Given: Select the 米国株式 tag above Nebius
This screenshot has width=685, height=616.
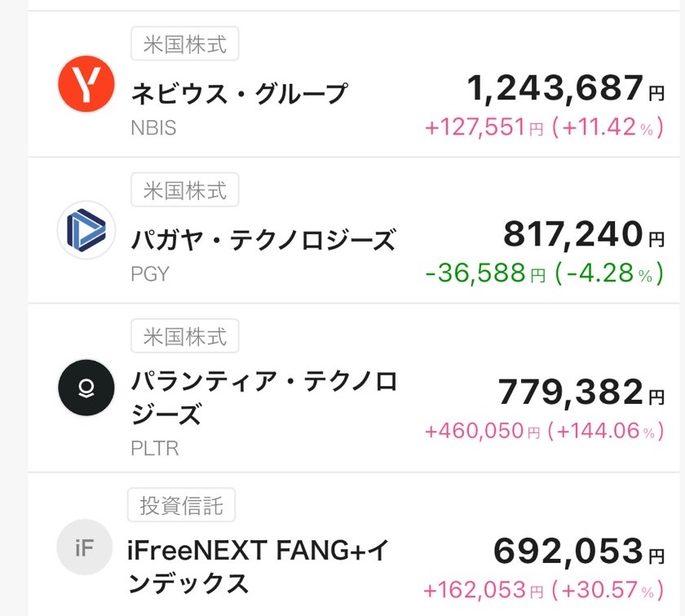Looking at the screenshot, I should click(x=185, y=44).
